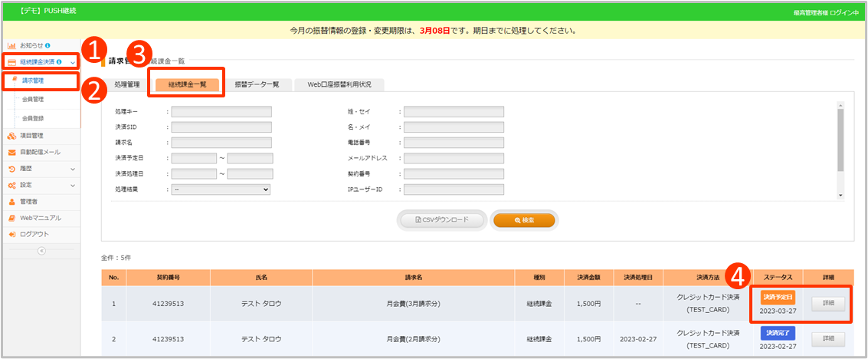Click the CSVダウンロード button
The height and width of the screenshot is (359, 868).
click(x=442, y=220)
